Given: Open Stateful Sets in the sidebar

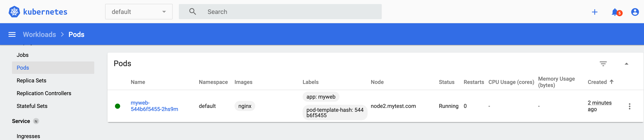Looking at the screenshot, I should point(32,106).
